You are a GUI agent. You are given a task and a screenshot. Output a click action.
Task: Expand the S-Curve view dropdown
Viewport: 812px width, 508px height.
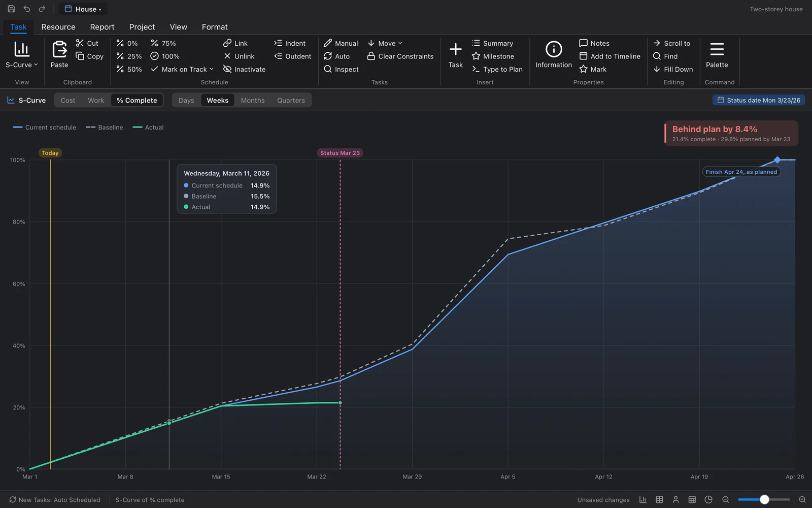pyautogui.click(x=22, y=54)
